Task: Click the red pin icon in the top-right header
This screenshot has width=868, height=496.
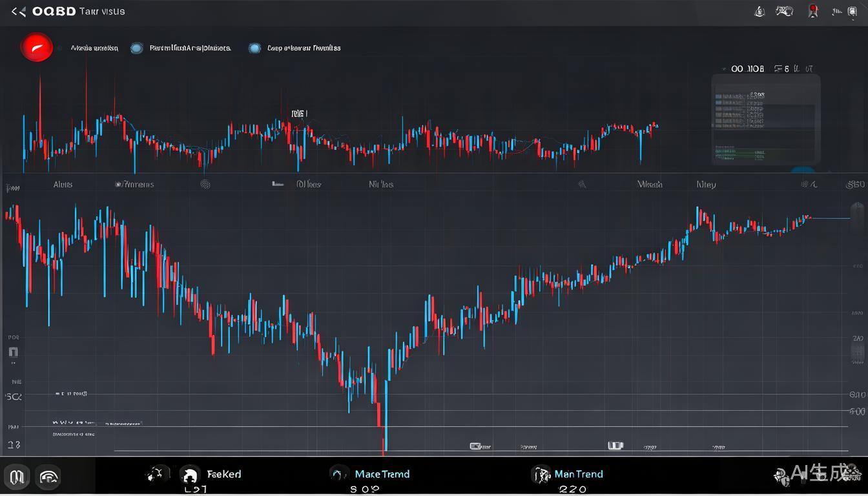Action: [813, 11]
